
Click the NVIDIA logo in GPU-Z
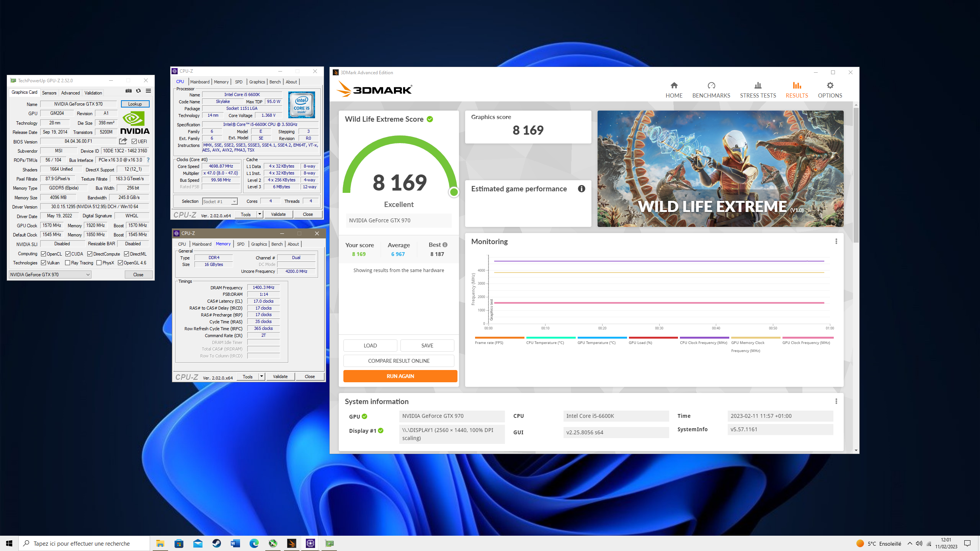(x=135, y=123)
